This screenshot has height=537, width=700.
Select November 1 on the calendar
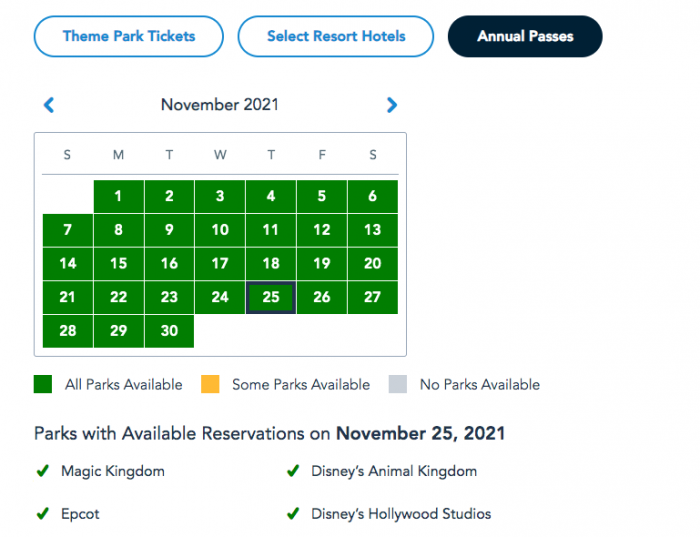coord(119,196)
